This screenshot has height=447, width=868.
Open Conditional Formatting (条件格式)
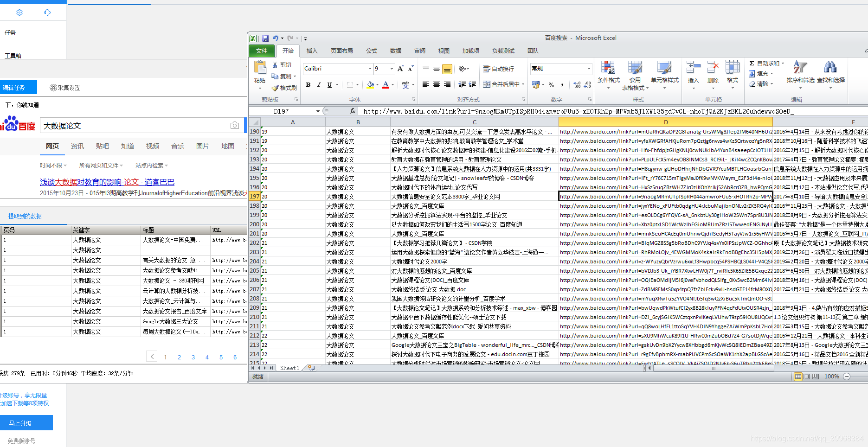608,74
